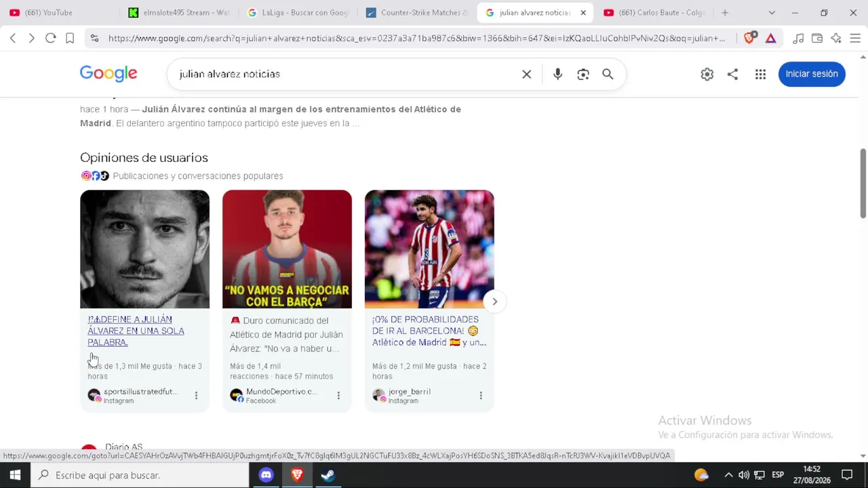
Task: Open options for sportsillustratedfut post
Action: click(196, 395)
